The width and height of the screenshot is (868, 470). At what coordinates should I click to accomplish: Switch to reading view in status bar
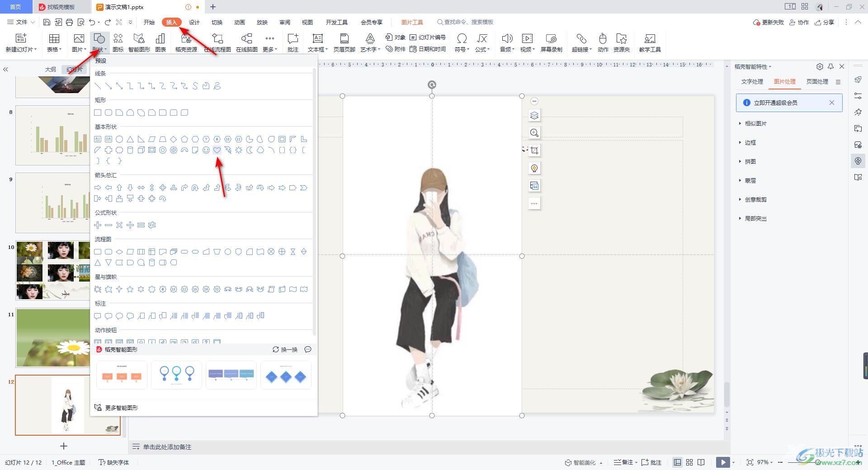pos(701,462)
